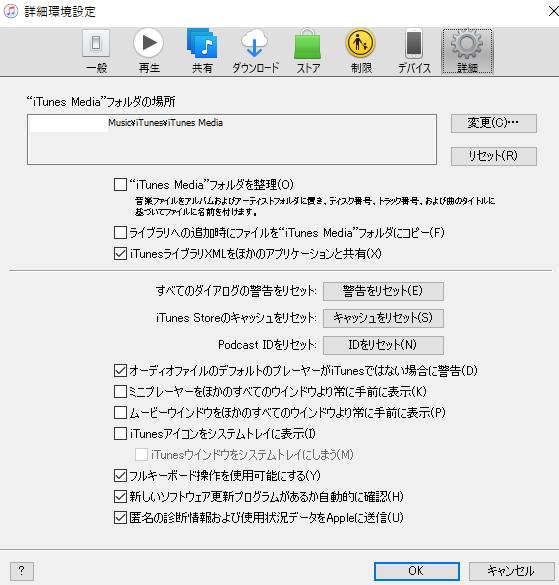Toggle copy files to iTunes Media folder option
This screenshot has width=559, height=585.
click(x=120, y=233)
